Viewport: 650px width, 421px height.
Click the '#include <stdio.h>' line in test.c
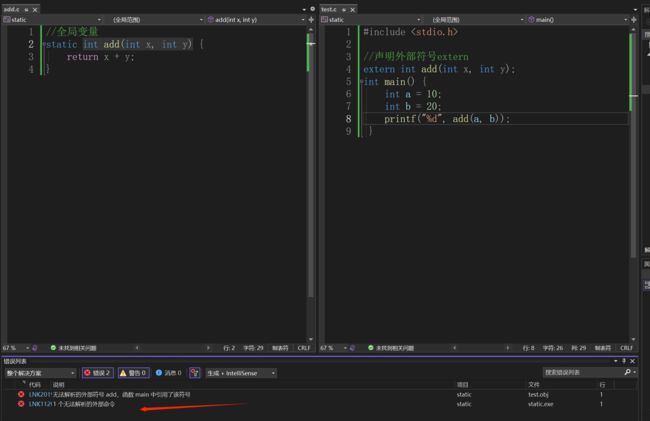pyautogui.click(x=410, y=32)
